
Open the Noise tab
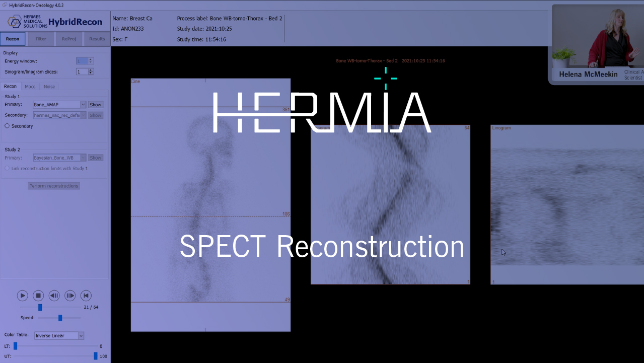point(49,87)
